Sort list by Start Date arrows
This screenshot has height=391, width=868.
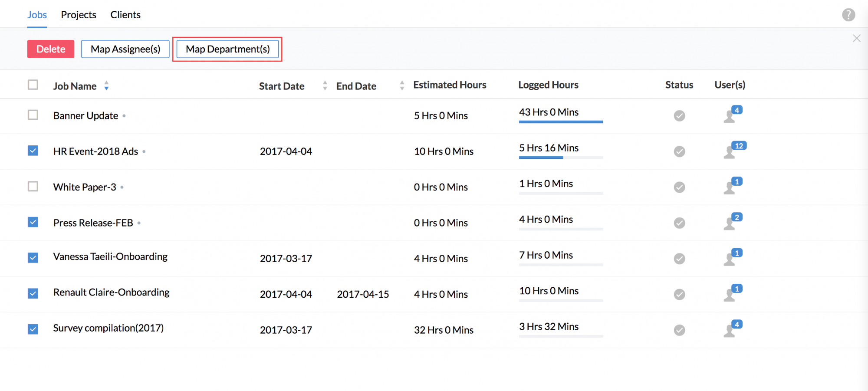[325, 86]
